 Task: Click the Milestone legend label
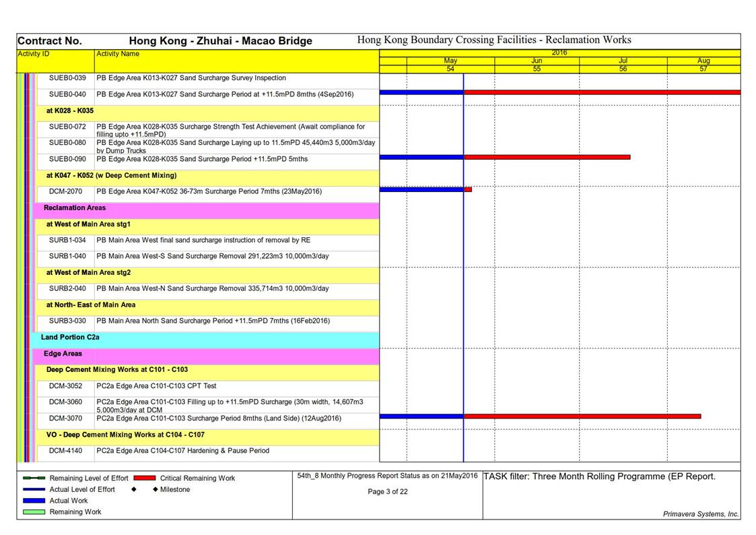click(x=175, y=489)
